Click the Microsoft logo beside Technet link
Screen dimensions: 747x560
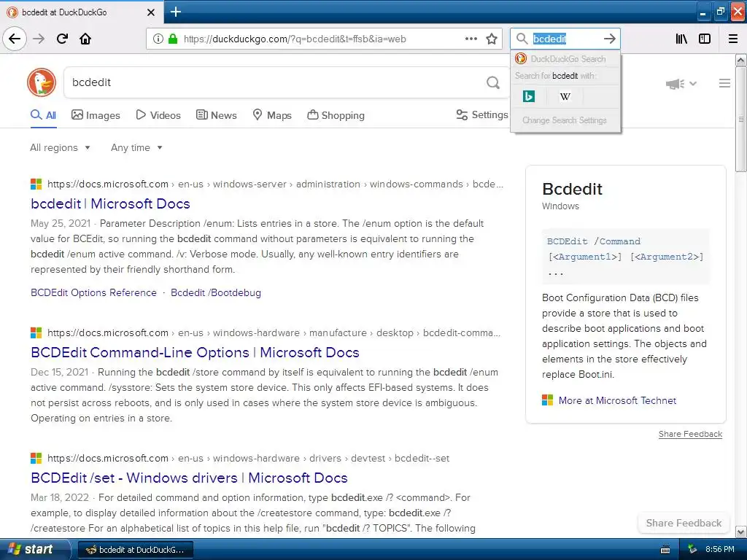coord(547,400)
